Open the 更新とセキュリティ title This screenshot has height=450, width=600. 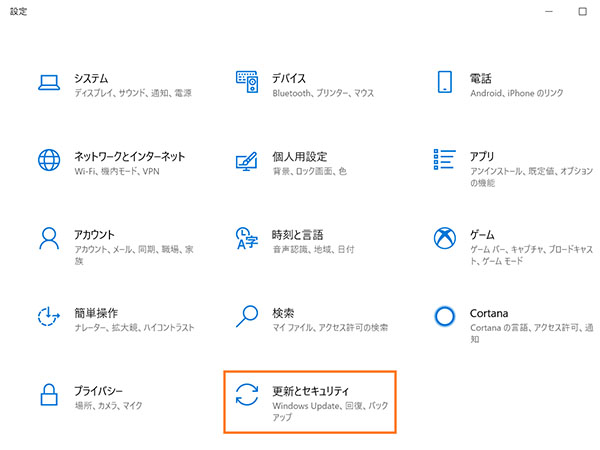click(310, 391)
